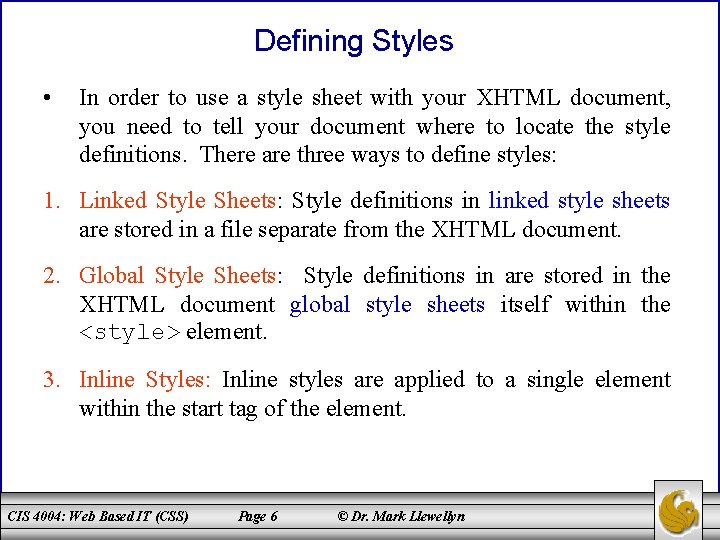Screen dimensions: 720x540
Task: Click the orange 'Global Style Sheets' heading
Action: click(177, 276)
